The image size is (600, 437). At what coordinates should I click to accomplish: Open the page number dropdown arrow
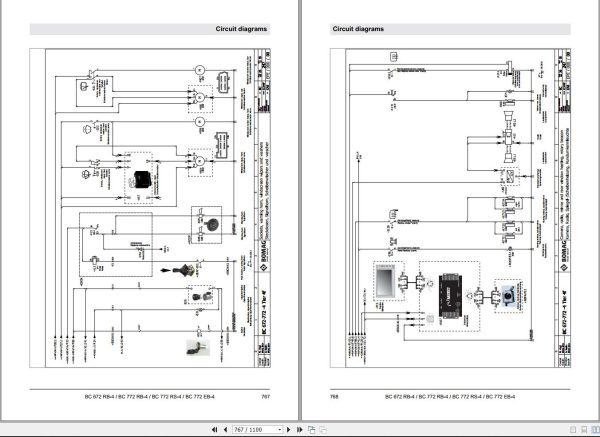click(x=280, y=430)
